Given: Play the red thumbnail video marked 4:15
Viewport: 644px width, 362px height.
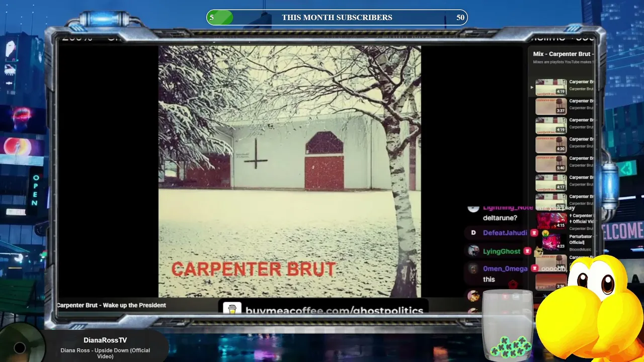Looking at the screenshot, I should (552, 221).
